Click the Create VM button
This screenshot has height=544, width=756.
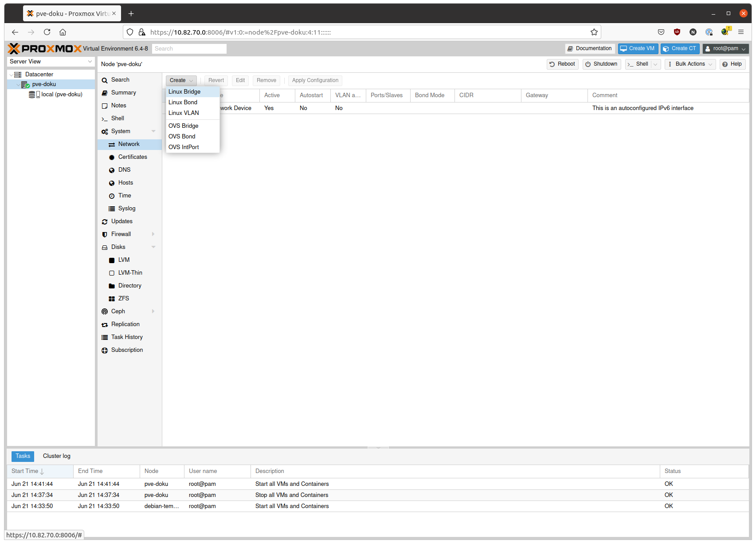pos(638,49)
